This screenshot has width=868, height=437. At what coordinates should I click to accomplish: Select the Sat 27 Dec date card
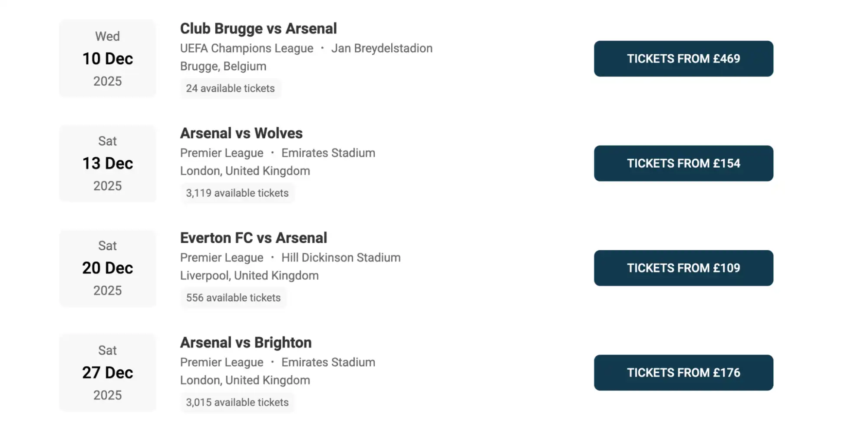pyautogui.click(x=107, y=373)
